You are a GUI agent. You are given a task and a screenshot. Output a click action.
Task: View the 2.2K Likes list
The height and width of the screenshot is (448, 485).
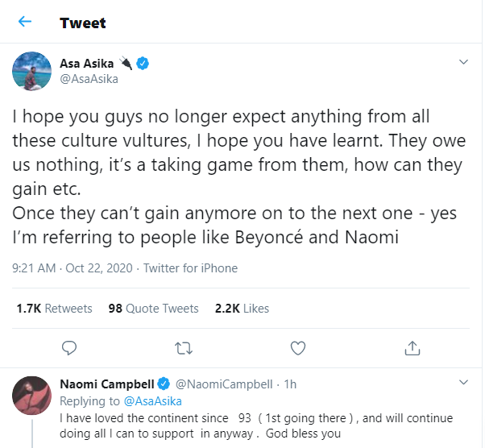pos(242,309)
